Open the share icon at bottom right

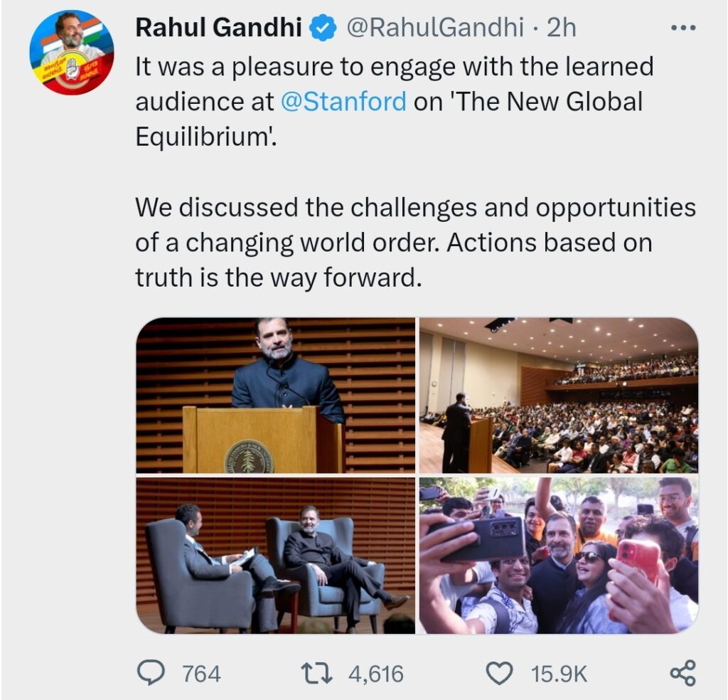tap(683, 673)
